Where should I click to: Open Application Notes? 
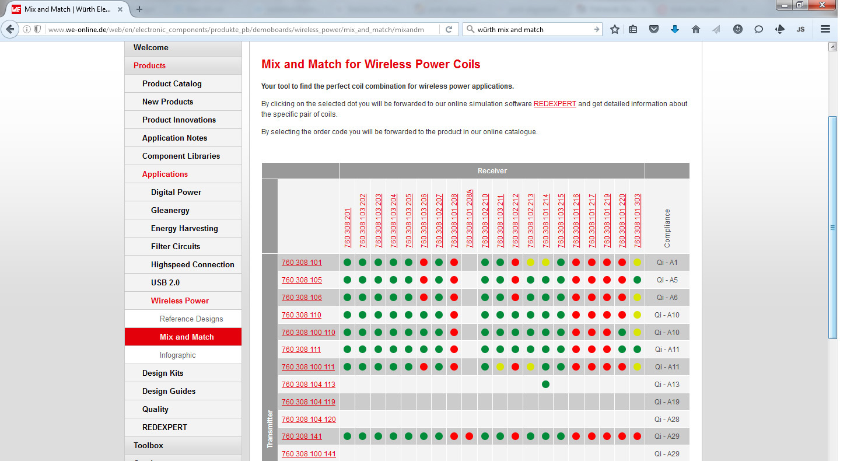coord(183,138)
